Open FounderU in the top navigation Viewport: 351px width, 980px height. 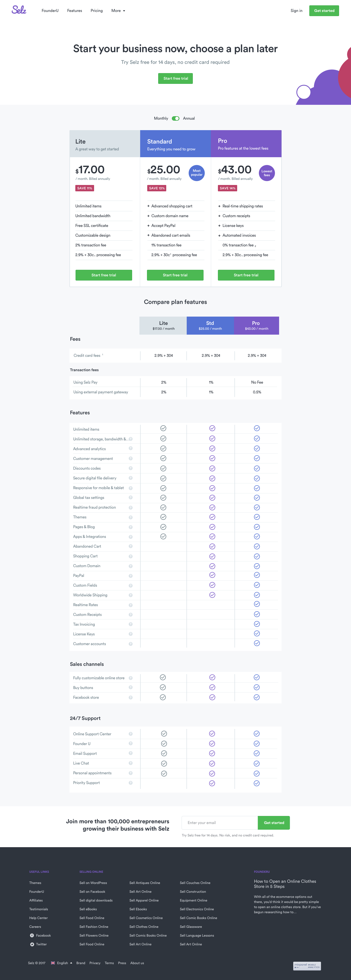point(50,11)
